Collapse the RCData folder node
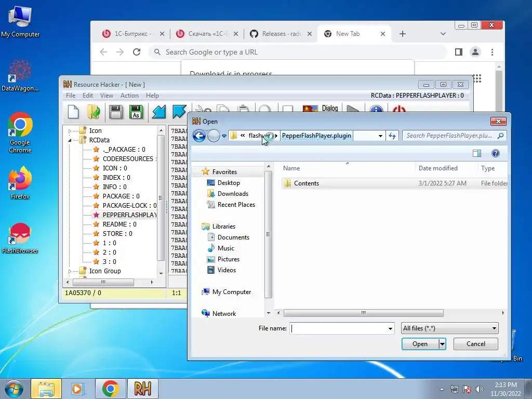Viewport: 532px width, 399px height. pyautogui.click(x=70, y=140)
